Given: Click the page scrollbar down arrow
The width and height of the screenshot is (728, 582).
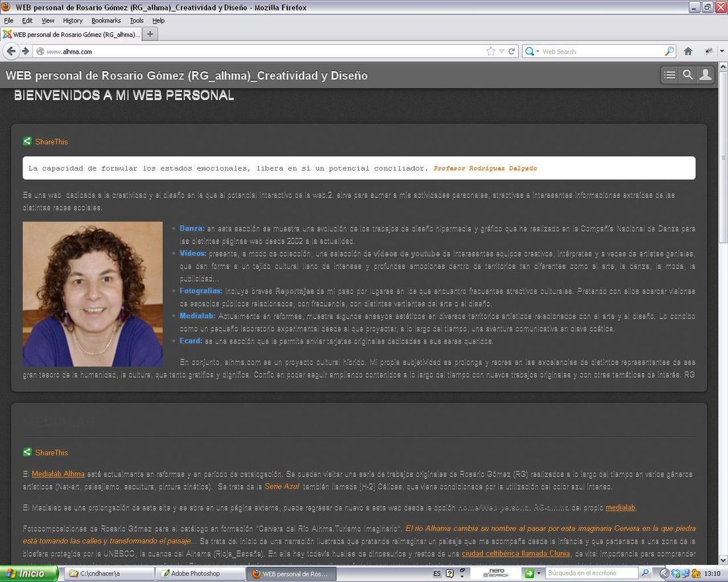Looking at the screenshot, I should point(723,560).
